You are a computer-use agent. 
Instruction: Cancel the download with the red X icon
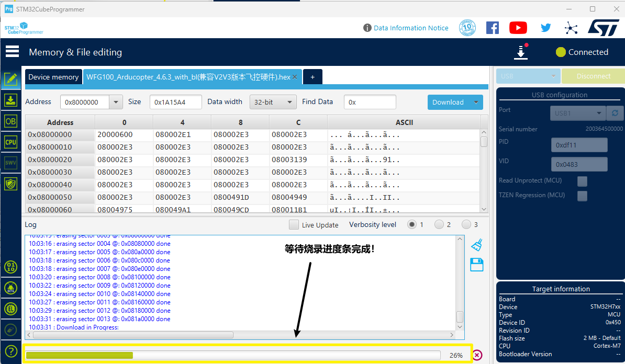477,355
